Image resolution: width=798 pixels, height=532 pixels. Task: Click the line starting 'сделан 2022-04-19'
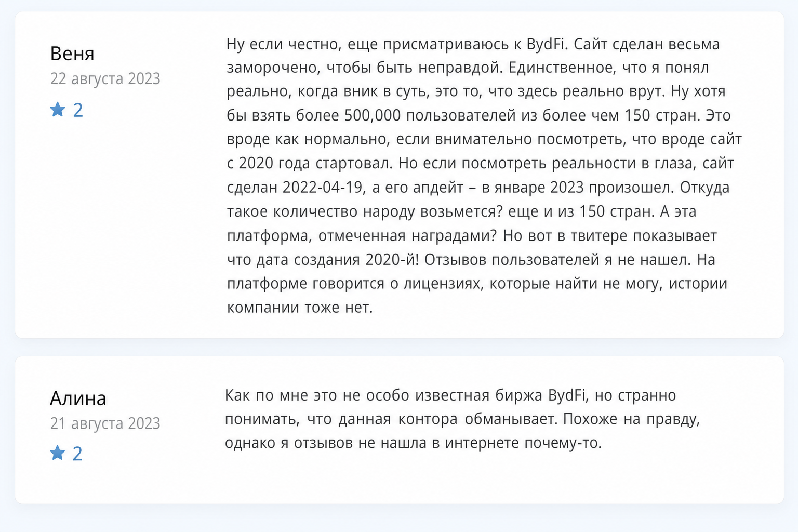478,188
